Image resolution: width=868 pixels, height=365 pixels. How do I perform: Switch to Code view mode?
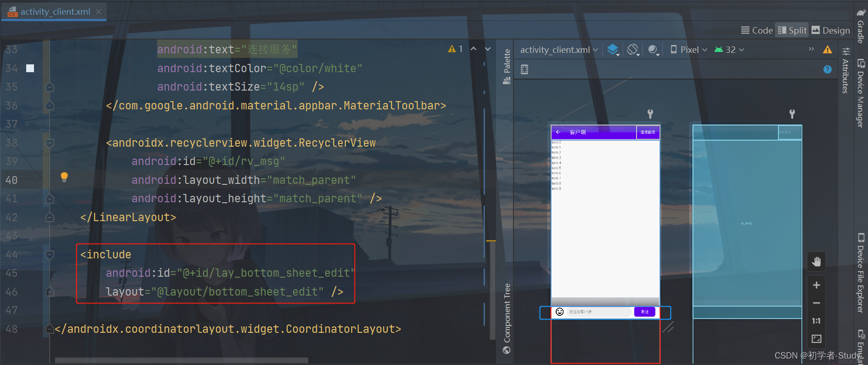click(x=757, y=30)
